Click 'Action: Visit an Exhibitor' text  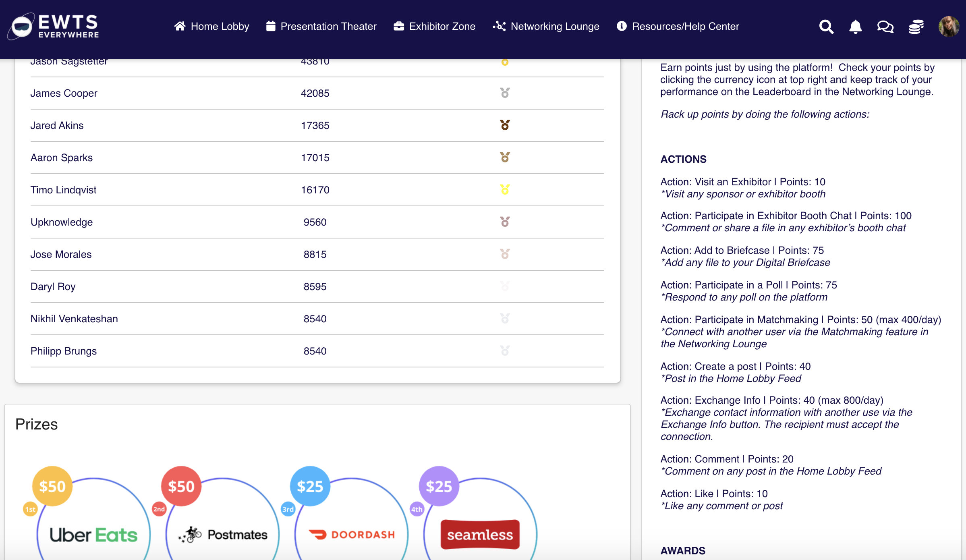point(716,182)
